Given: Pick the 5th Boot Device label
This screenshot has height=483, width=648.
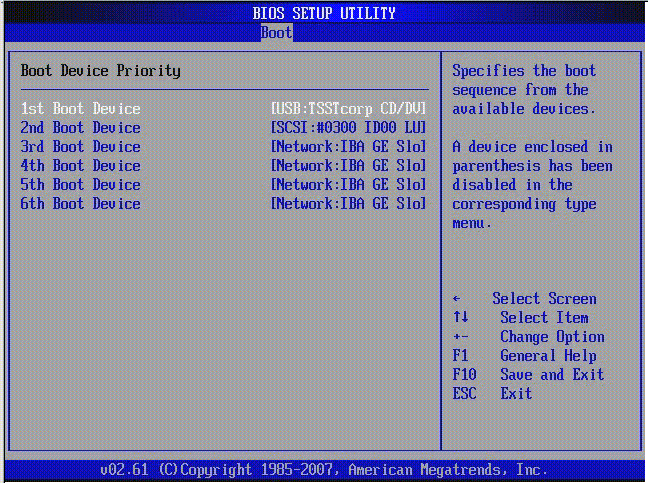Looking at the screenshot, I should point(81,185).
